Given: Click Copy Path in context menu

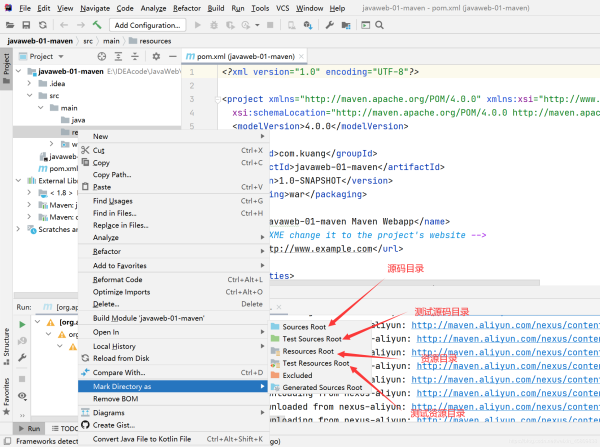Looking at the screenshot, I should coord(112,174).
